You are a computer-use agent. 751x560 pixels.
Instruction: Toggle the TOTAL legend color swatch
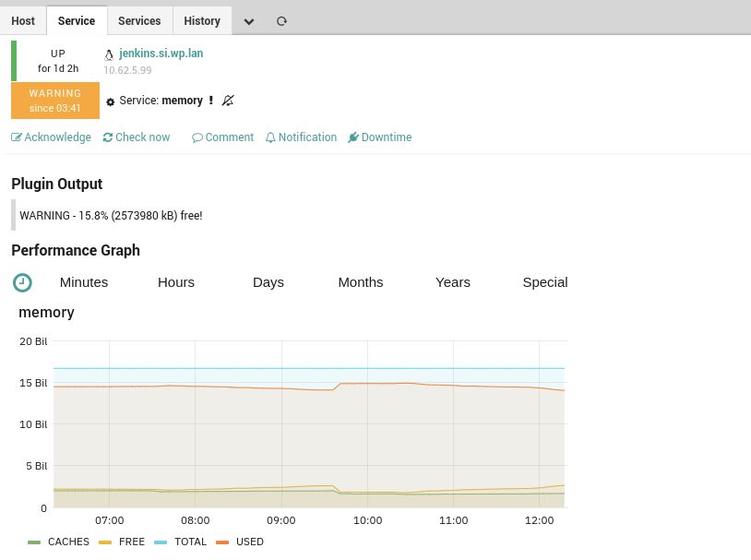pos(161,542)
